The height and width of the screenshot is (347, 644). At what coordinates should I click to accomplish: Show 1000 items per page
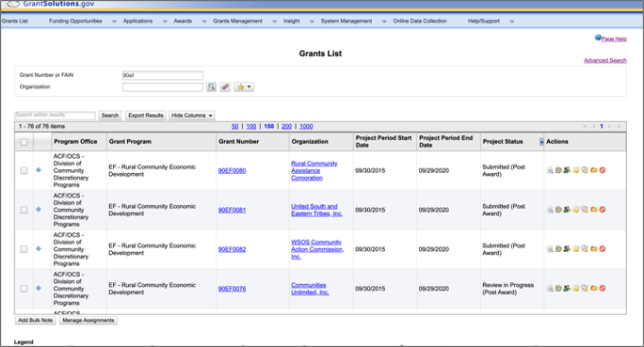click(306, 126)
